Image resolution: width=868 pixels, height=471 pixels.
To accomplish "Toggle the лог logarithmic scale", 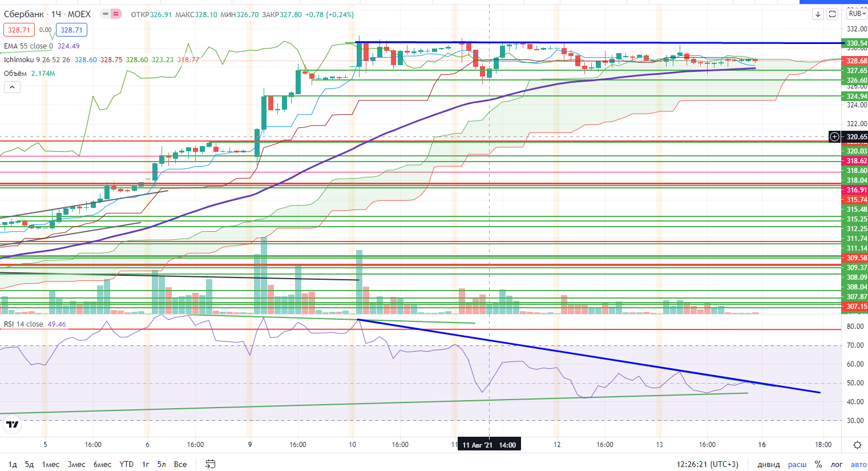I will pyautogui.click(x=837, y=464).
